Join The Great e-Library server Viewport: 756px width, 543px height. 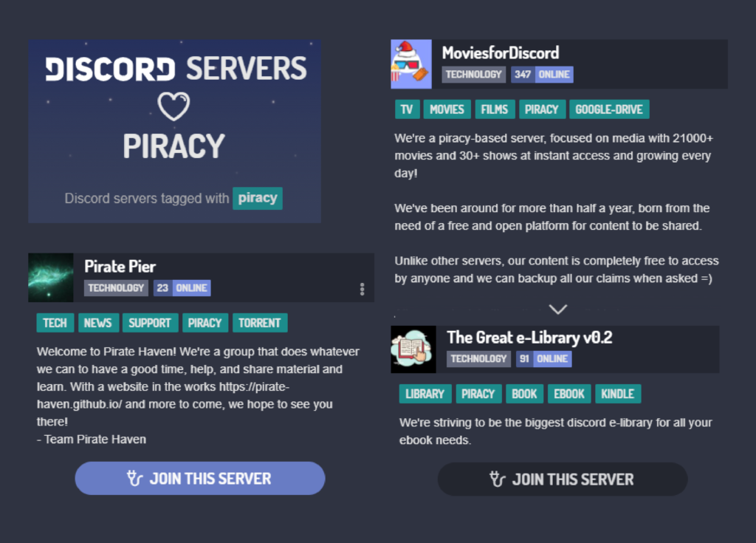tap(563, 479)
